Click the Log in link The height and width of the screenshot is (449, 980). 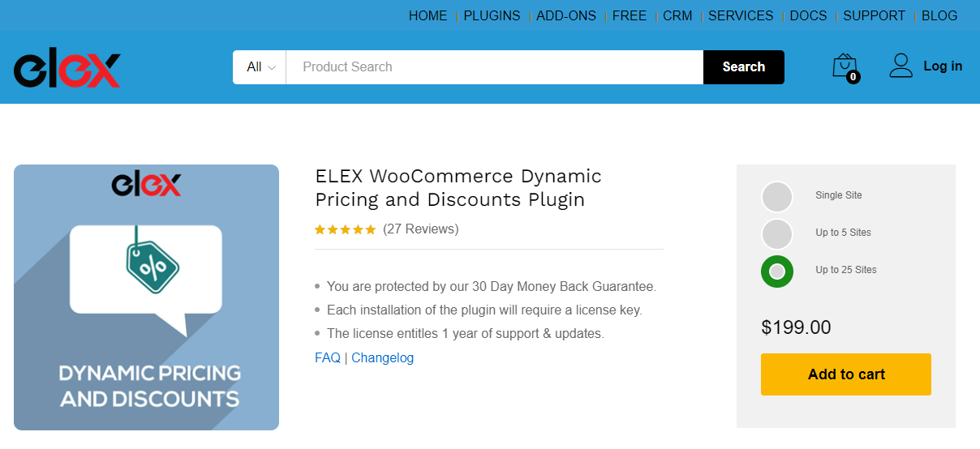(x=943, y=66)
